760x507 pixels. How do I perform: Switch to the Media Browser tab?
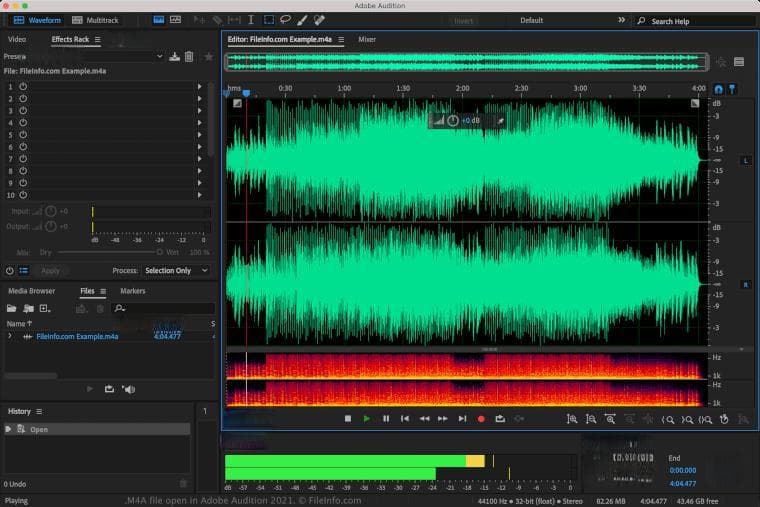coord(32,291)
